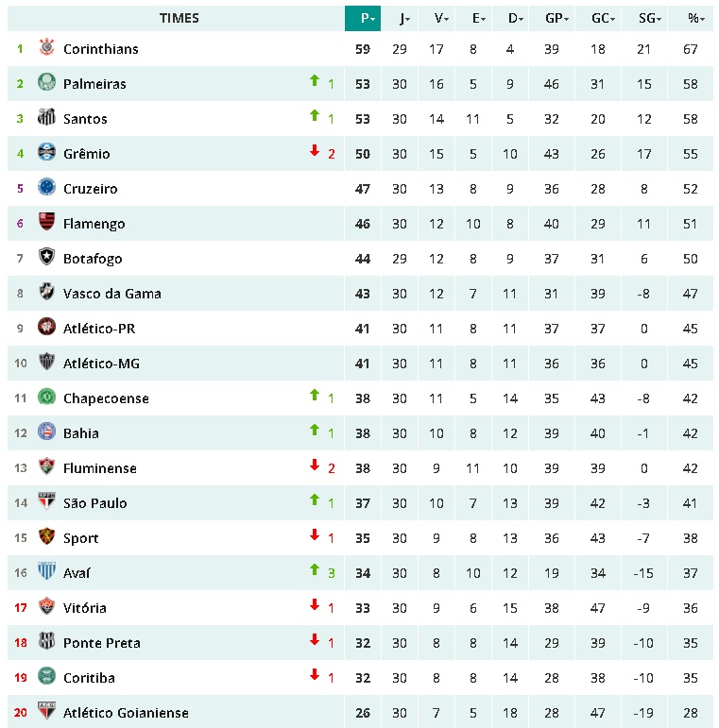Click the Palmeiras club crest icon
The height and width of the screenshot is (728, 719).
(46, 83)
